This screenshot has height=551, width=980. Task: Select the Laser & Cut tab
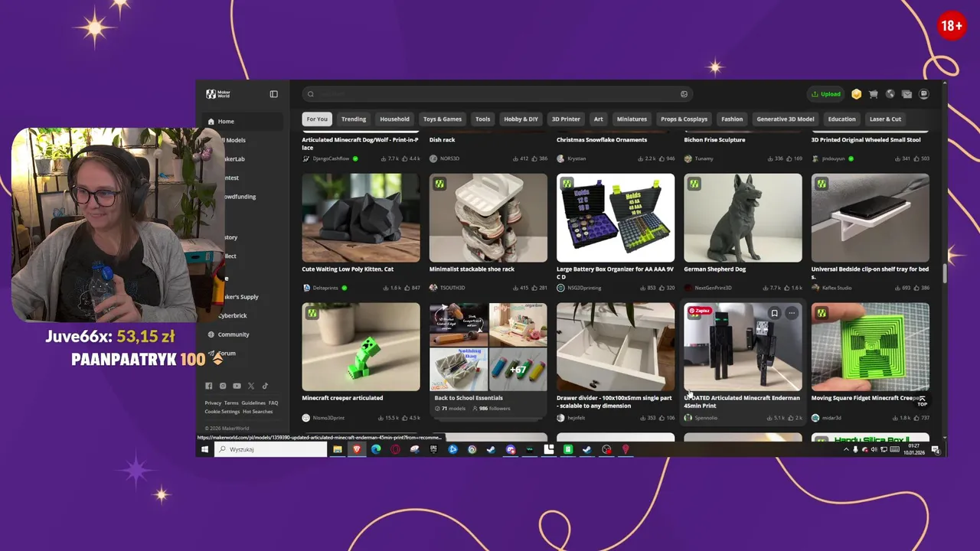point(885,119)
